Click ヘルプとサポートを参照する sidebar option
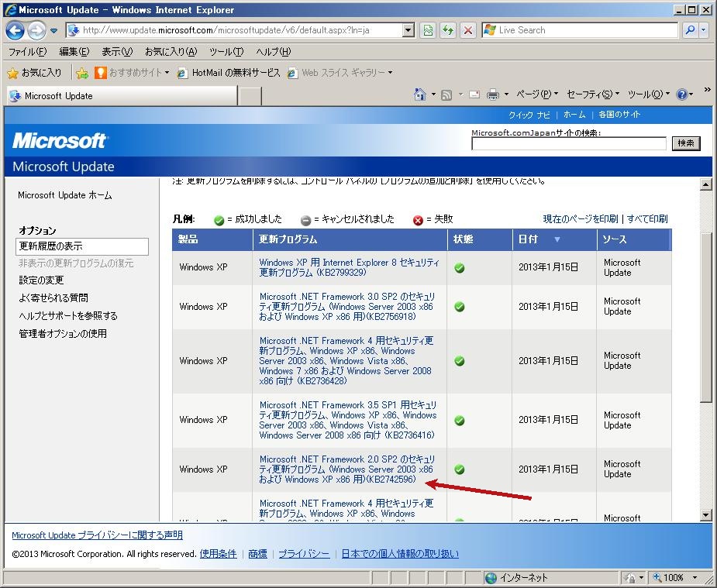Image resolution: width=717 pixels, height=588 pixels. point(68,316)
